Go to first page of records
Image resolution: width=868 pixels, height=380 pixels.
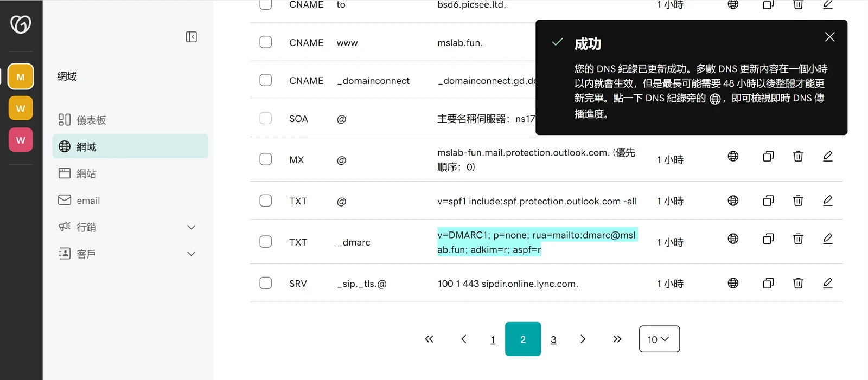[429, 339]
